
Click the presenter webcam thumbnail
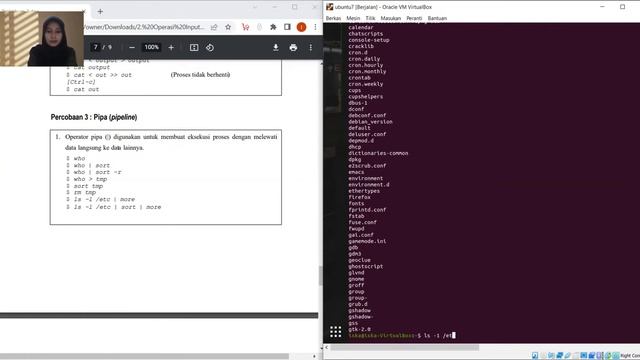[x=42, y=39]
